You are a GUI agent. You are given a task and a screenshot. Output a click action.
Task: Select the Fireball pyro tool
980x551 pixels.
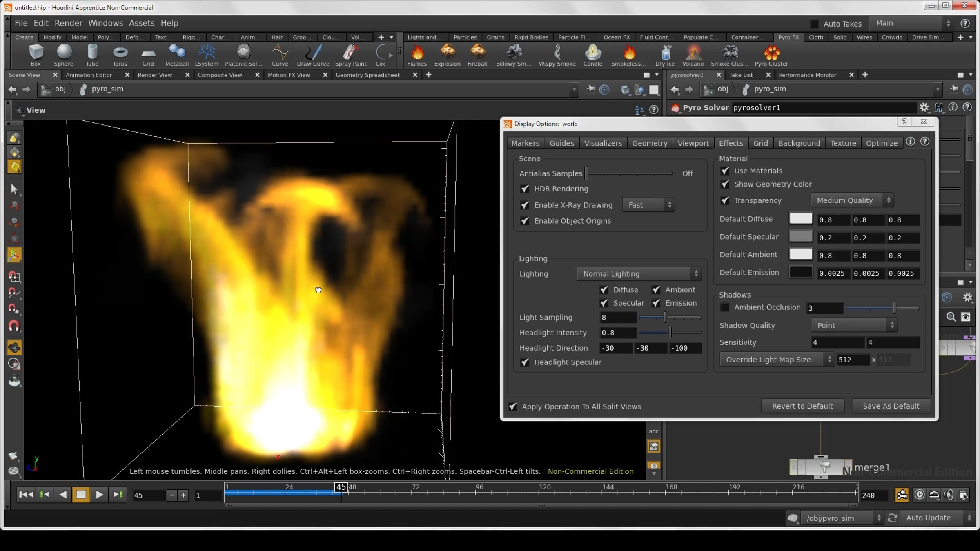477,55
